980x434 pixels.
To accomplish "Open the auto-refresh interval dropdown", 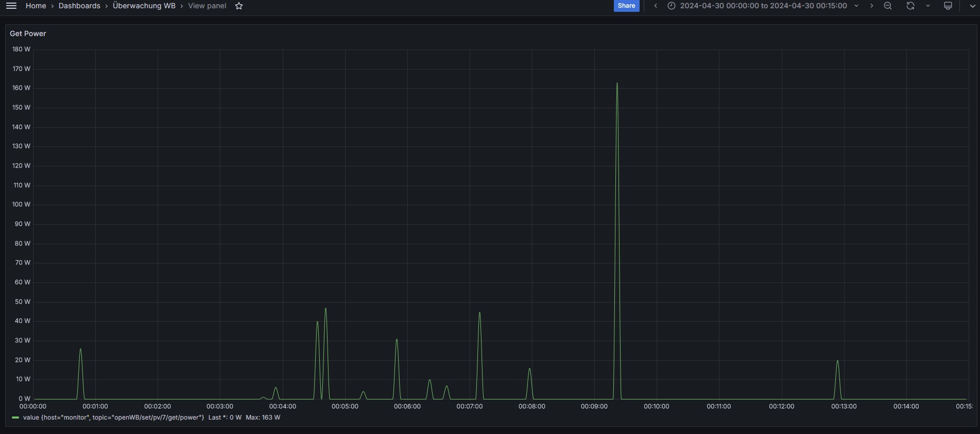I will click(928, 6).
